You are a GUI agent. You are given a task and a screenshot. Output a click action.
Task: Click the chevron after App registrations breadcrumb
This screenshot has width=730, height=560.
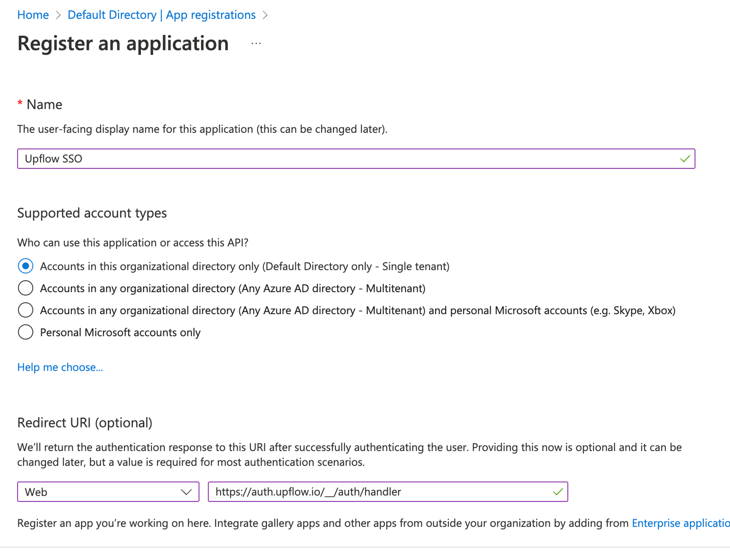(x=265, y=15)
